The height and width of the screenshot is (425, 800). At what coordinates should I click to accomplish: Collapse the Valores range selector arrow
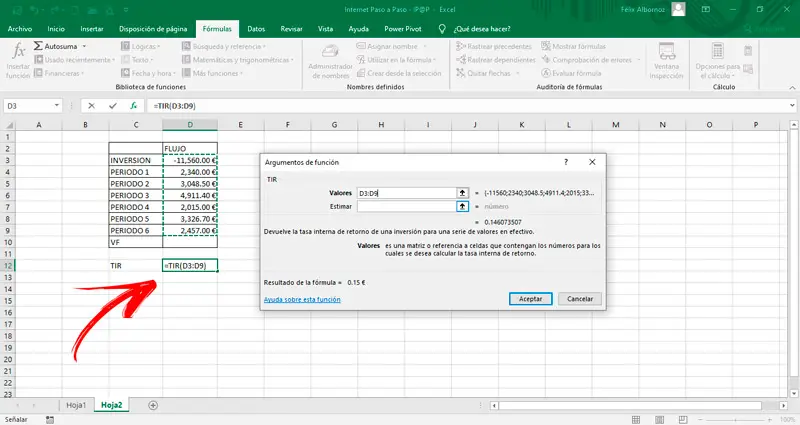pyautogui.click(x=462, y=193)
